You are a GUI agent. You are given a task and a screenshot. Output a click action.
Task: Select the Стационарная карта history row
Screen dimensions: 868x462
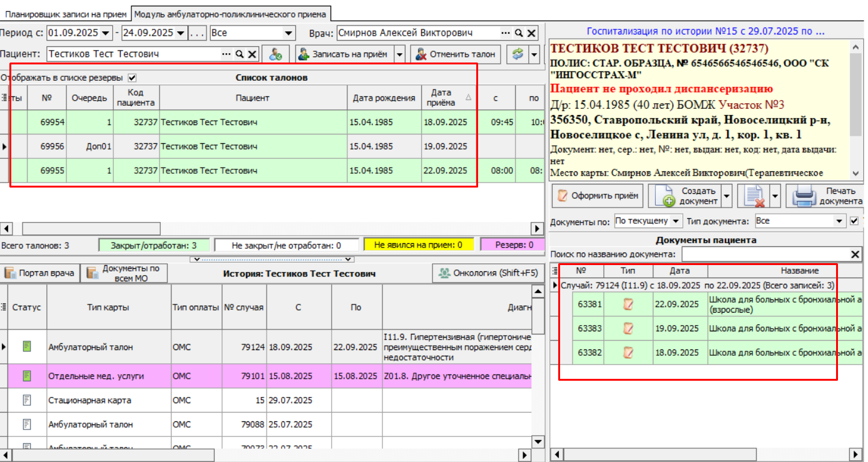tap(266, 400)
